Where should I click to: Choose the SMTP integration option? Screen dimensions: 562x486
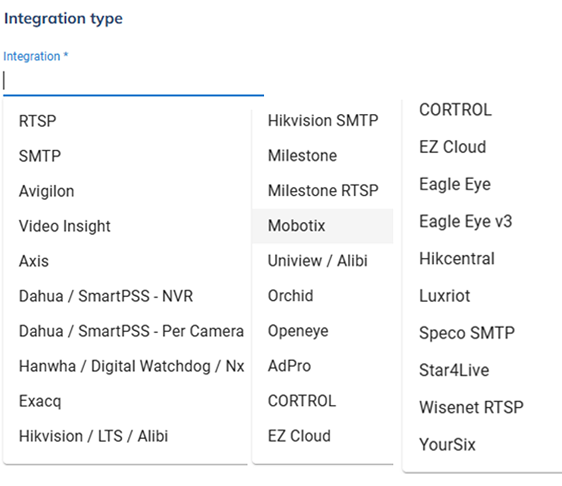pyautogui.click(x=125, y=156)
